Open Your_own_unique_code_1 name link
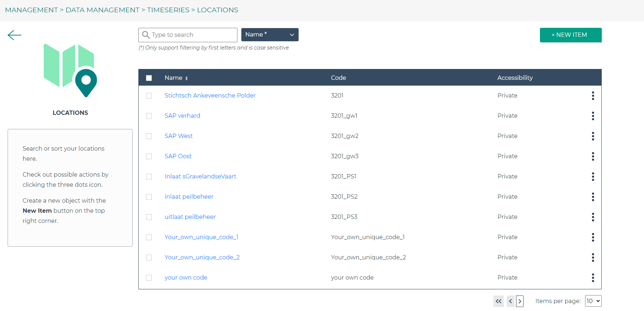This screenshot has height=311, width=644. point(201,237)
